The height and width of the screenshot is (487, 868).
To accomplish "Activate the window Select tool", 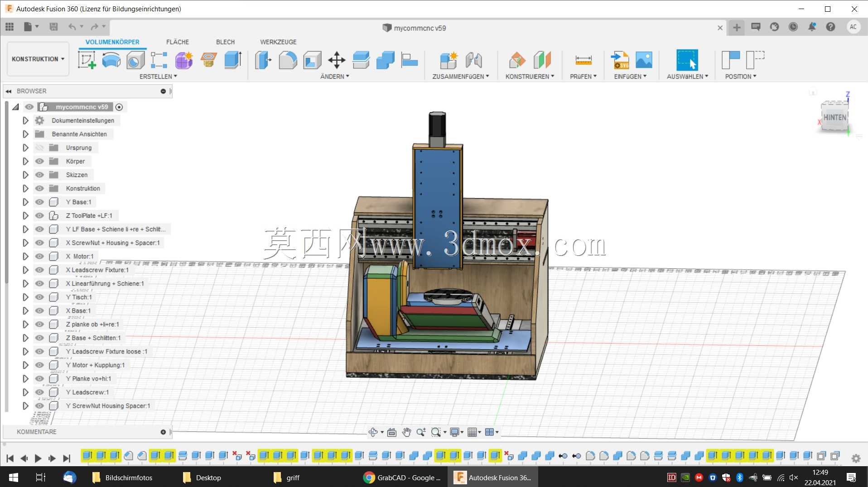I will pyautogui.click(x=687, y=60).
